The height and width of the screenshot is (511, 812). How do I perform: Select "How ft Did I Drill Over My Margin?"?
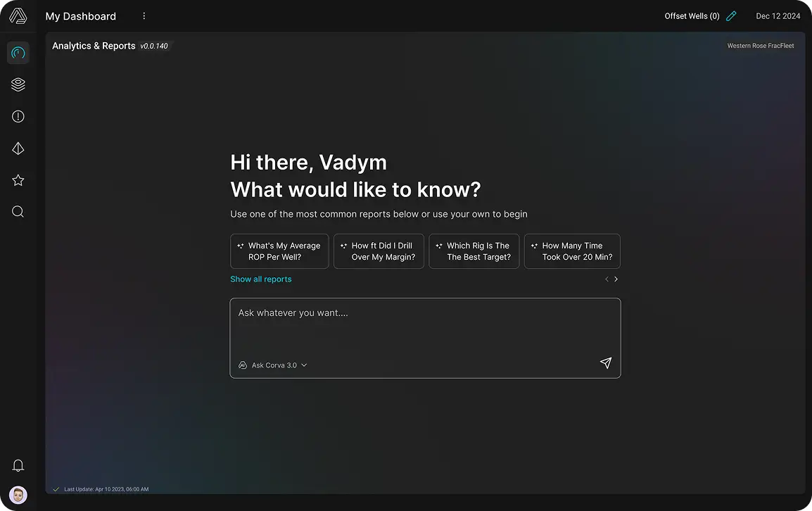(x=379, y=251)
